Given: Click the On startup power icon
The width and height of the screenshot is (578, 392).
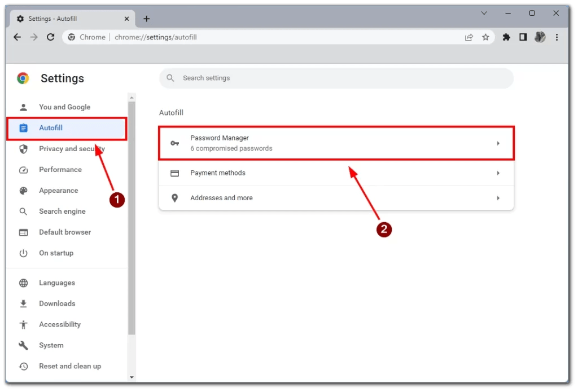Looking at the screenshot, I should point(23,253).
